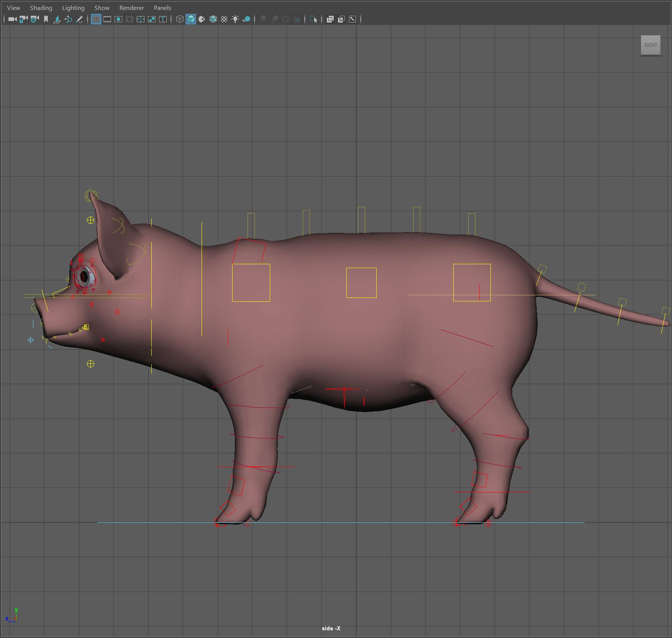Expand the Renderer dropdown menu
This screenshot has width=672, height=638.
(x=131, y=8)
